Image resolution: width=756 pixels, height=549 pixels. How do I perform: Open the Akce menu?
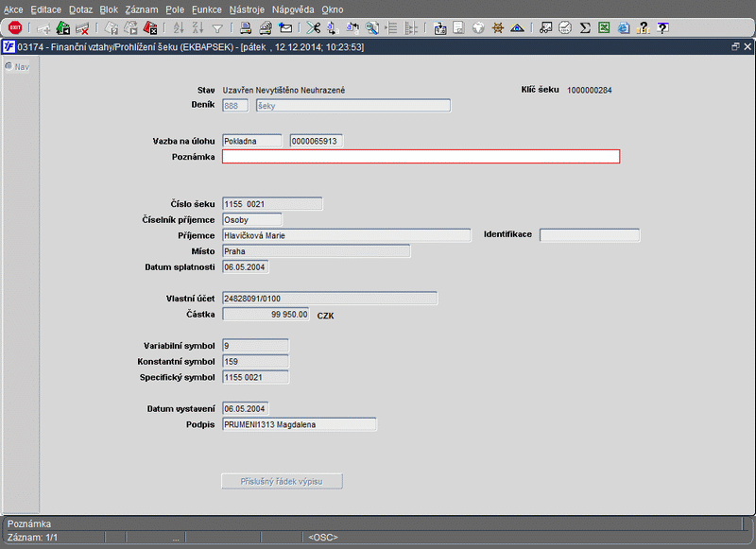point(13,9)
